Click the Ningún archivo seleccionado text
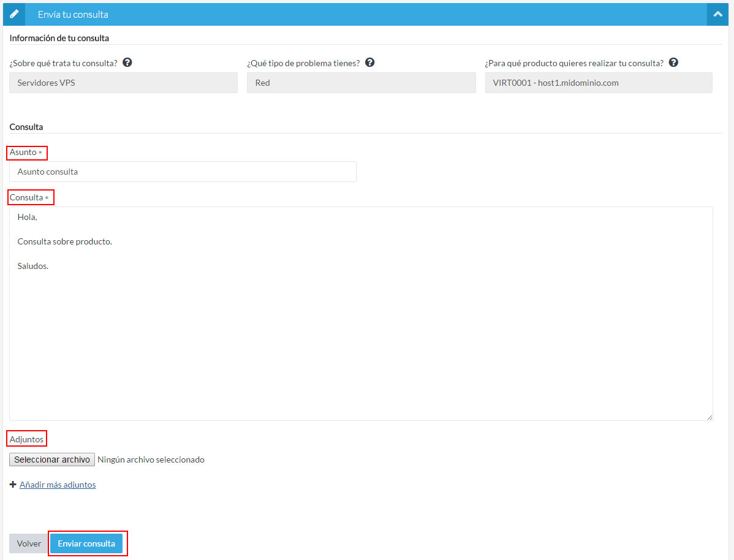Viewport: 734px width, 560px height. coord(151,460)
